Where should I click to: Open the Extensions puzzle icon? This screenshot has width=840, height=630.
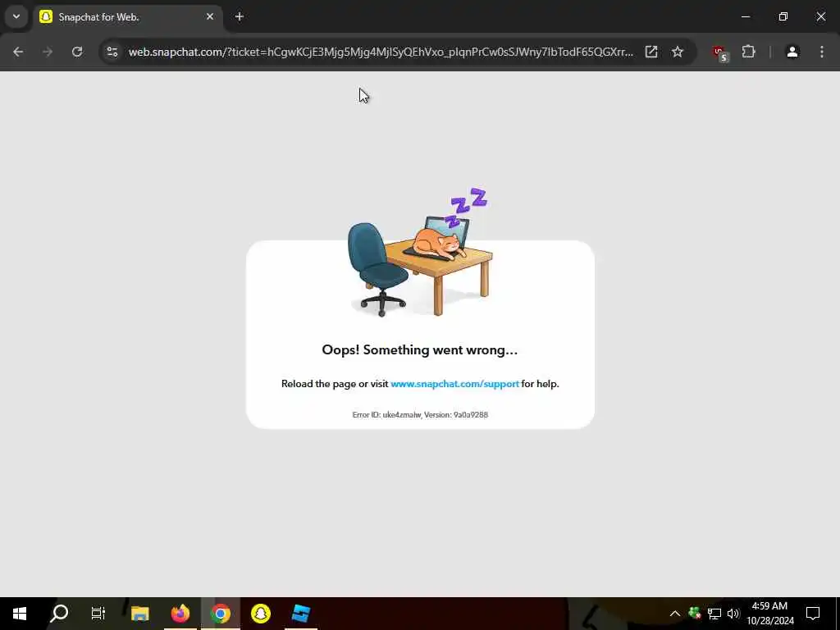coord(748,52)
